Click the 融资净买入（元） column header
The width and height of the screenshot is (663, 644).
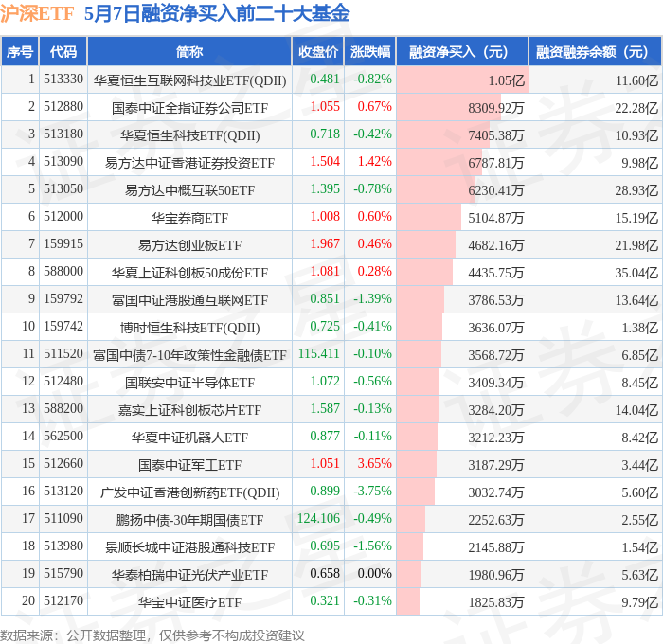pos(462,52)
